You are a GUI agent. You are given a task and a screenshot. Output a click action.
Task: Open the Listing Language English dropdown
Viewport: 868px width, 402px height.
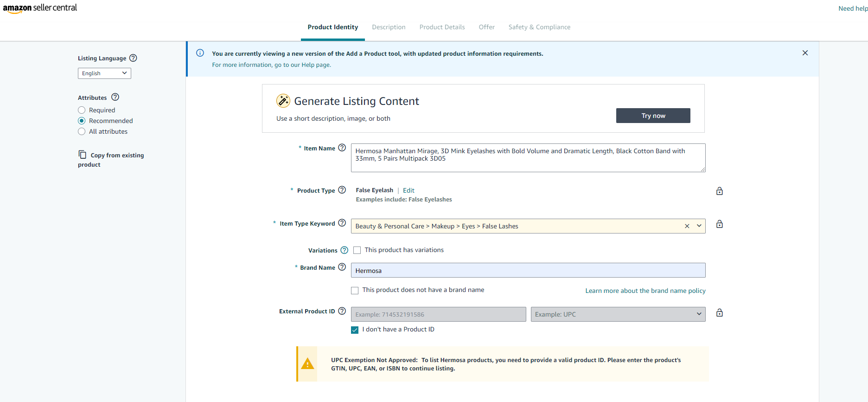tap(104, 73)
